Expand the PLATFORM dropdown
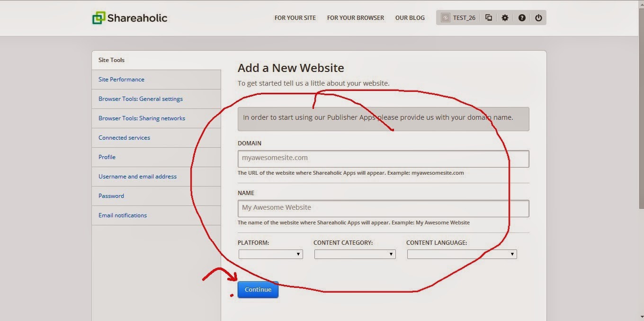The width and height of the screenshot is (644, 321). (x=270, y=254)
